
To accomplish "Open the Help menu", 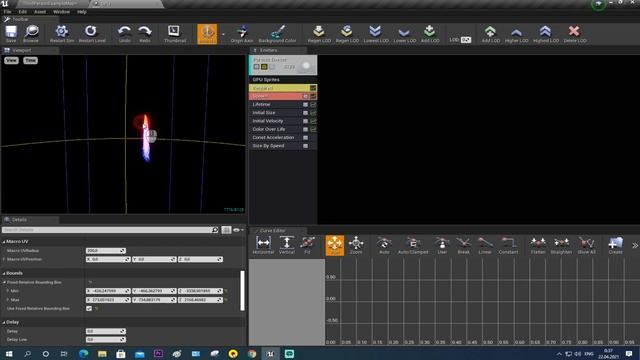I will click(82, 12).
